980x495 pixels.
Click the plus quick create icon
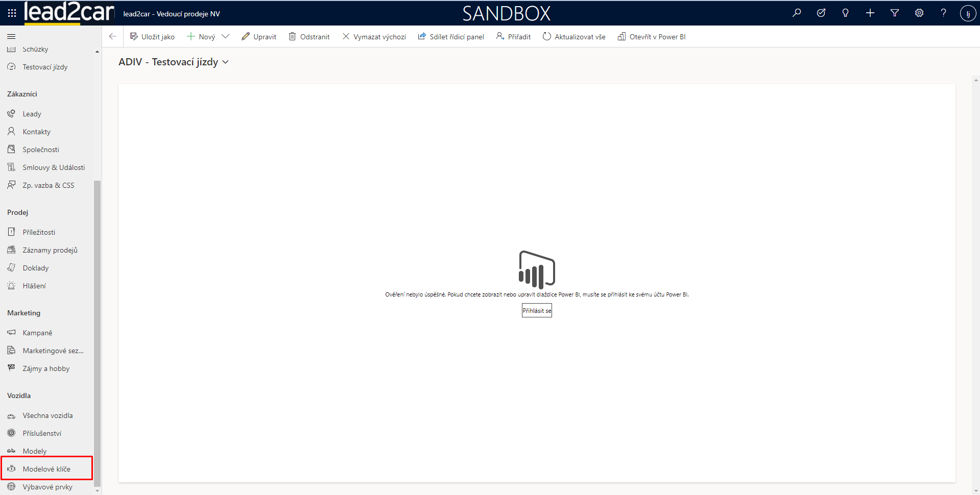[x=870, y=13]
